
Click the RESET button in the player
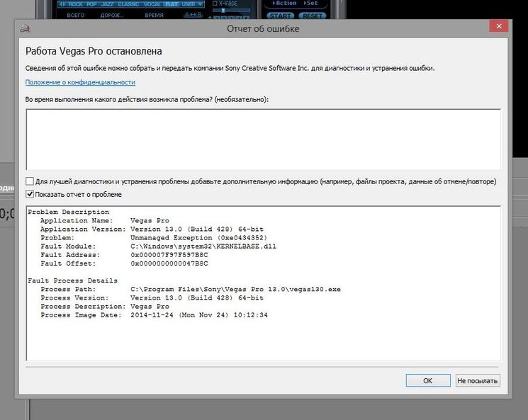[313, 16]
